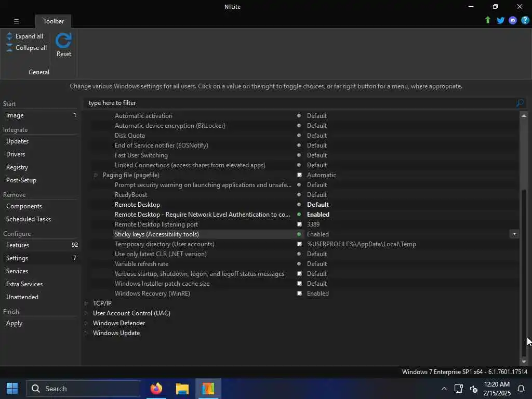Click the blue Help question mark icon
The image size is (532, 399).
click(525, 20)
